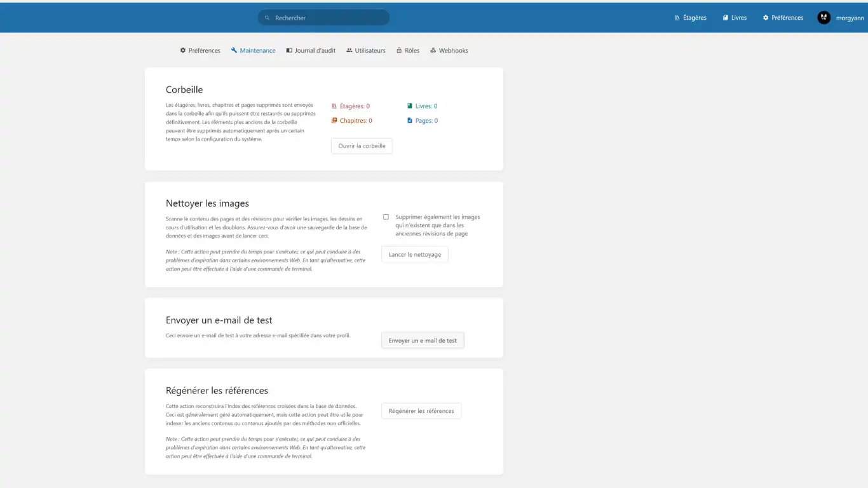Click the Lancer le nettoyage button
This screenshot has width=868, height=488.
[414, 254]
